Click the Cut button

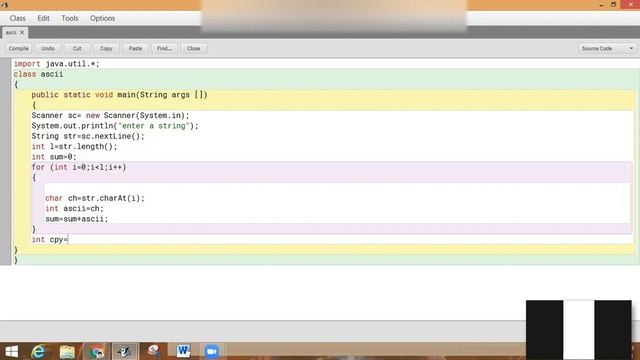77,48
